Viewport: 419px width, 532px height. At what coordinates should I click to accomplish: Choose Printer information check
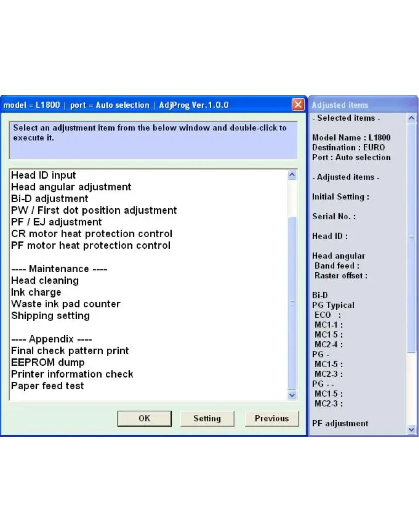72,374
